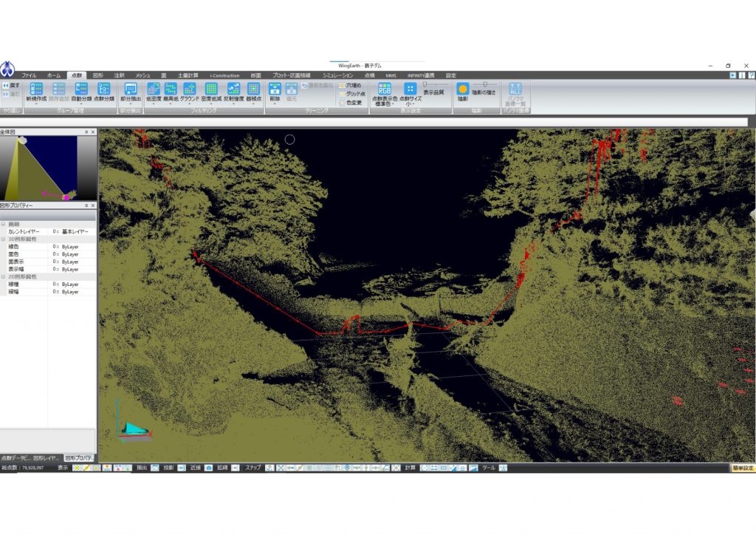Click the 削除 delete points icon
This screenshot has width=756, height=535.
(x=275, y=89)
